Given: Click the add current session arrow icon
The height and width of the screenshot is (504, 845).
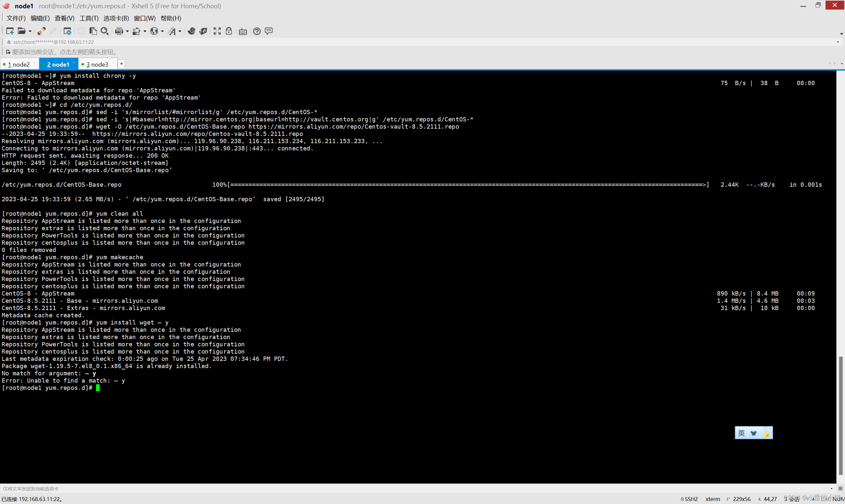Looking at the screenshot, I should point(8,52).
